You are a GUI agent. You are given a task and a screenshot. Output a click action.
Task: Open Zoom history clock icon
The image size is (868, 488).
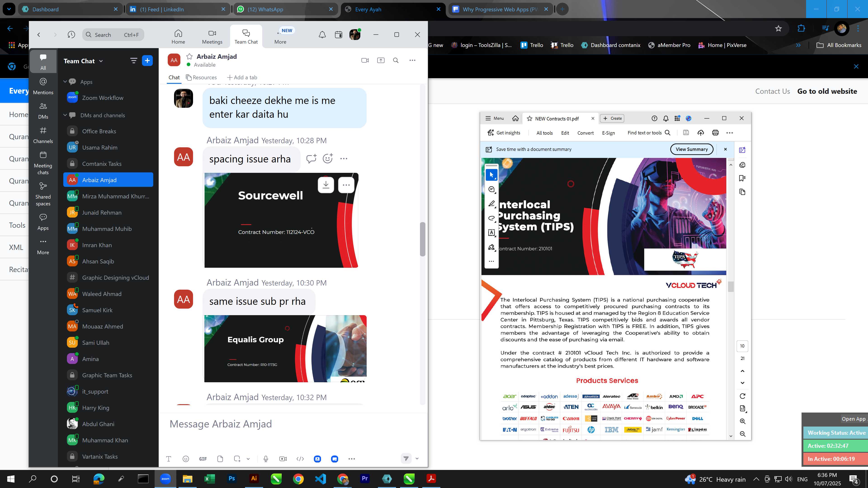(71, 34)
